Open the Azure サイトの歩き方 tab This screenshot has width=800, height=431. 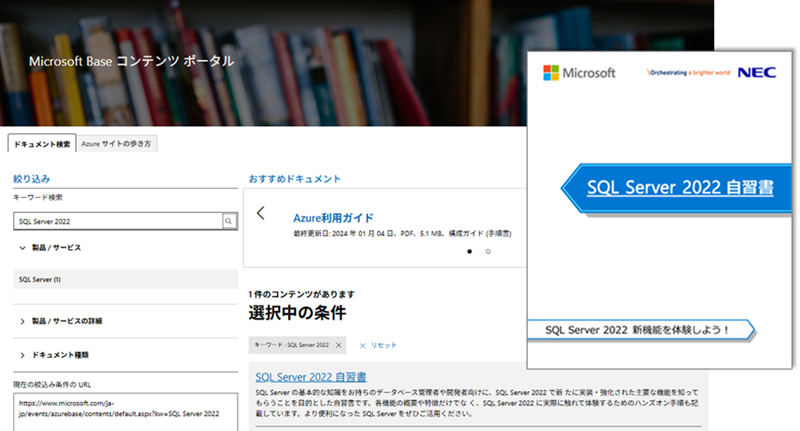point(116,144)
